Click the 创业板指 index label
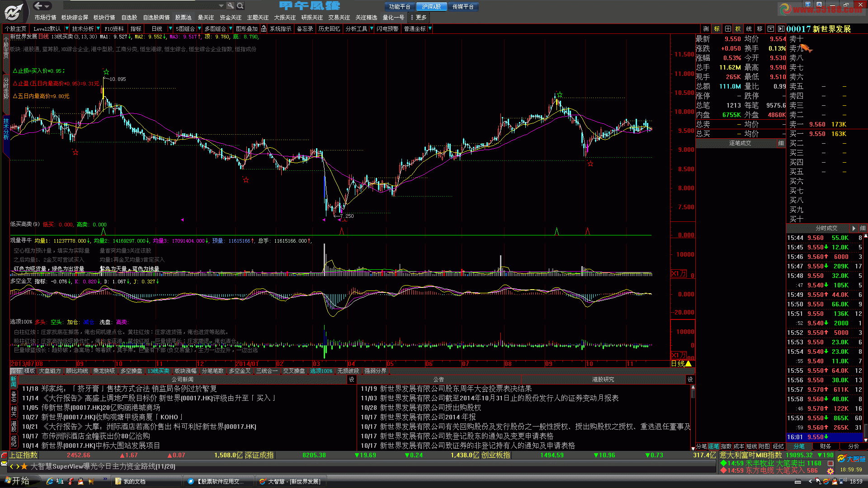This screenshot has height=488, width=868. click(x=495, y=455)
